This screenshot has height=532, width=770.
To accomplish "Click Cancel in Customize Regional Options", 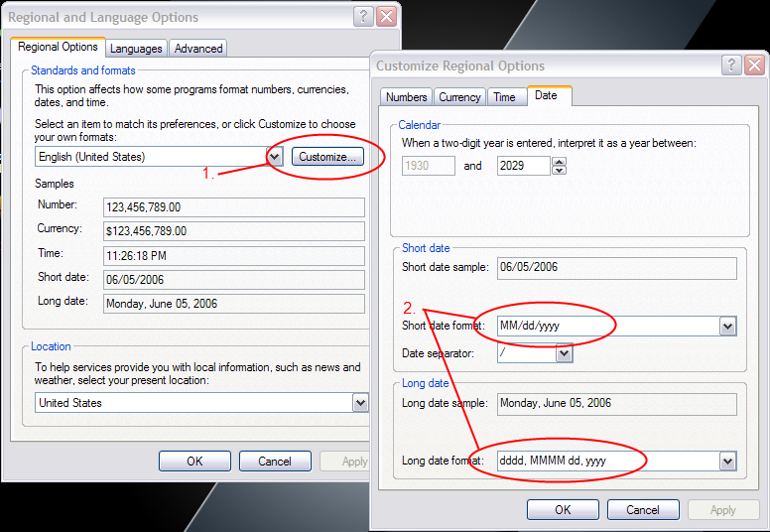I will (643, 510).
